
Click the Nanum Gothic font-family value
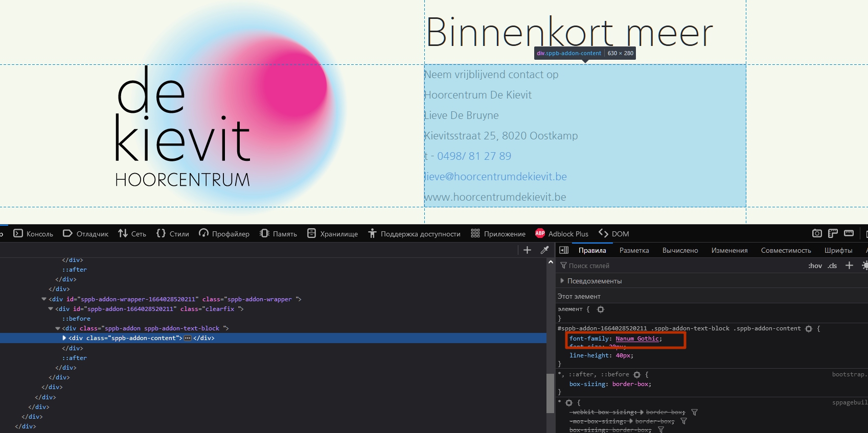[637, 339]
